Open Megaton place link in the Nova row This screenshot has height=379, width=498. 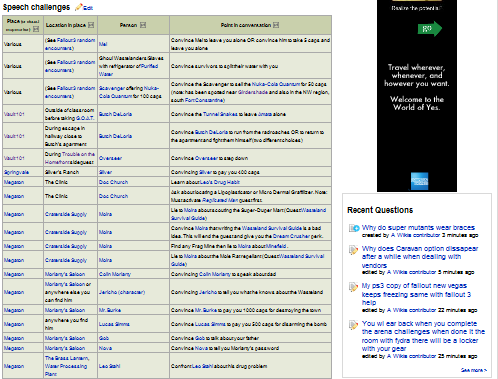click(14, 348)
